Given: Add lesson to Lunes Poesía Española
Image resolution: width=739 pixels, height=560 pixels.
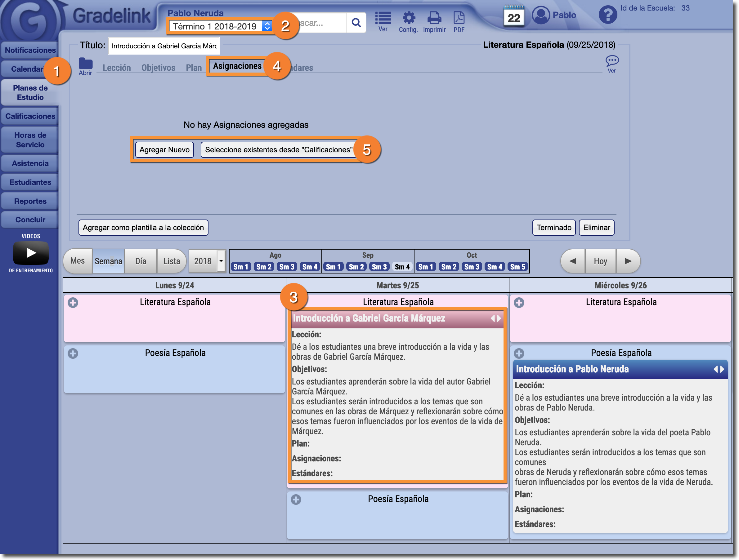Looking at the screenshot, I should (73, 353).
